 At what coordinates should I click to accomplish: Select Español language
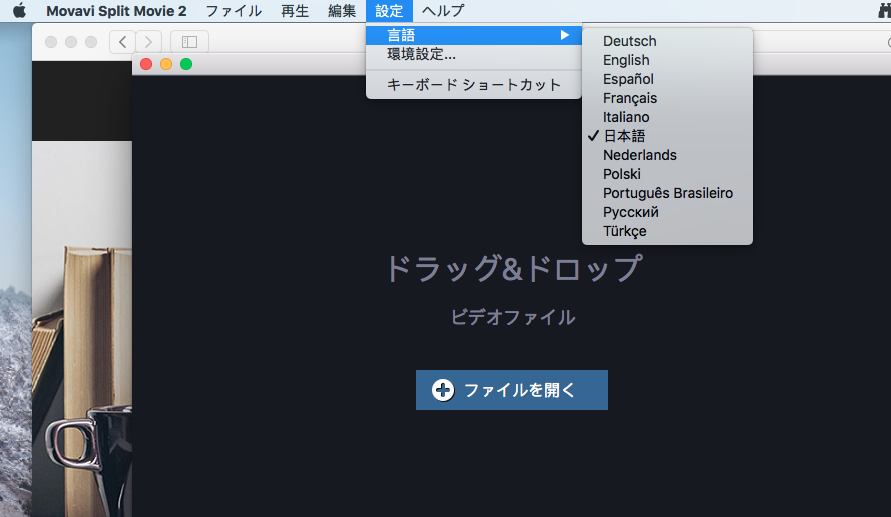click(x=667, y=79)
